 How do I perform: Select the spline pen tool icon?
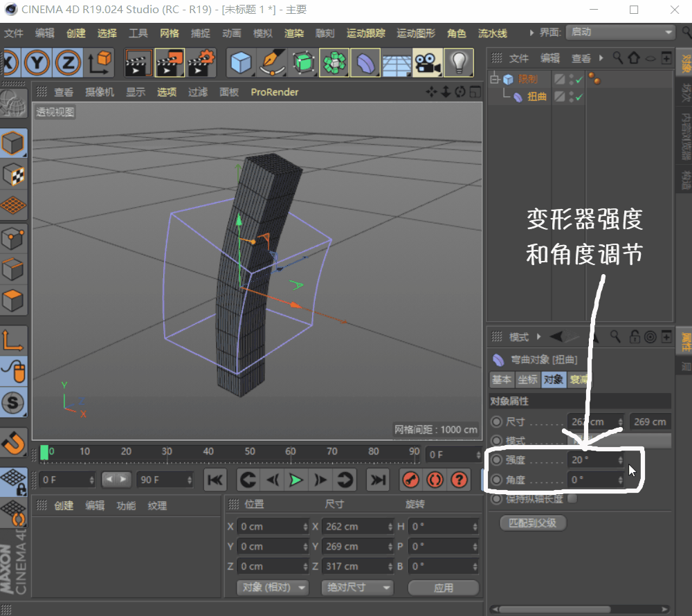click(272, 63)
